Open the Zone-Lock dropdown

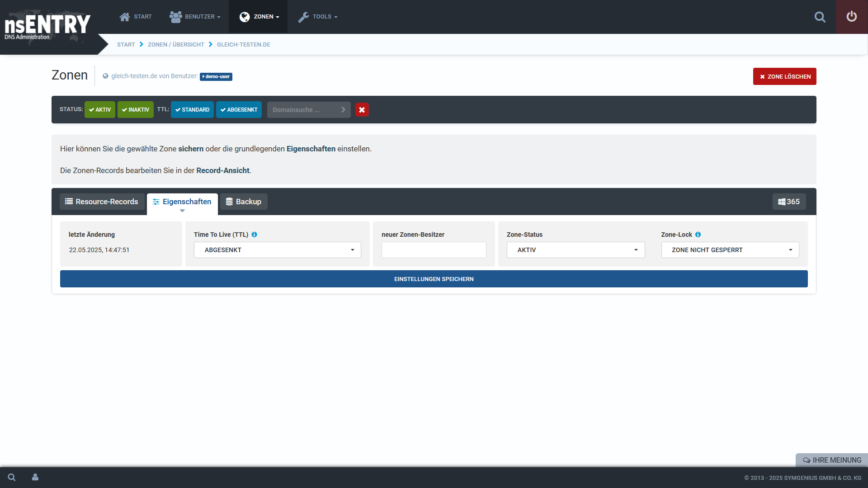click(x=730, y=250)
